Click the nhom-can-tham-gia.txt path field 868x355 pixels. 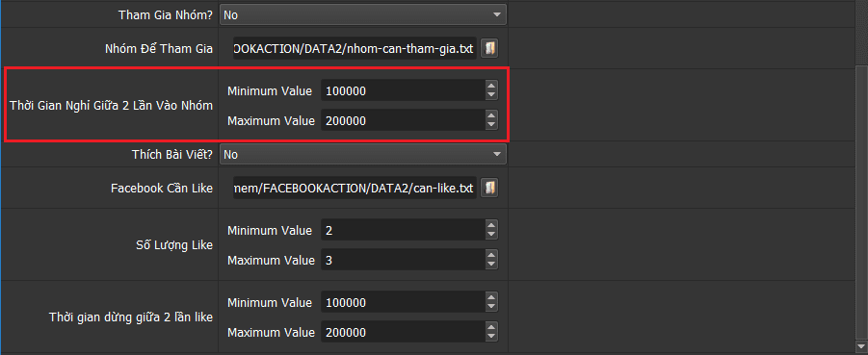(355, 49)
